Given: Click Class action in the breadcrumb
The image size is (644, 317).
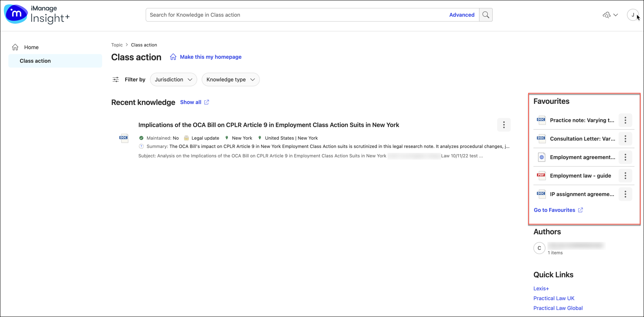Looking at the screenshot, I should [x=144, y=45].
